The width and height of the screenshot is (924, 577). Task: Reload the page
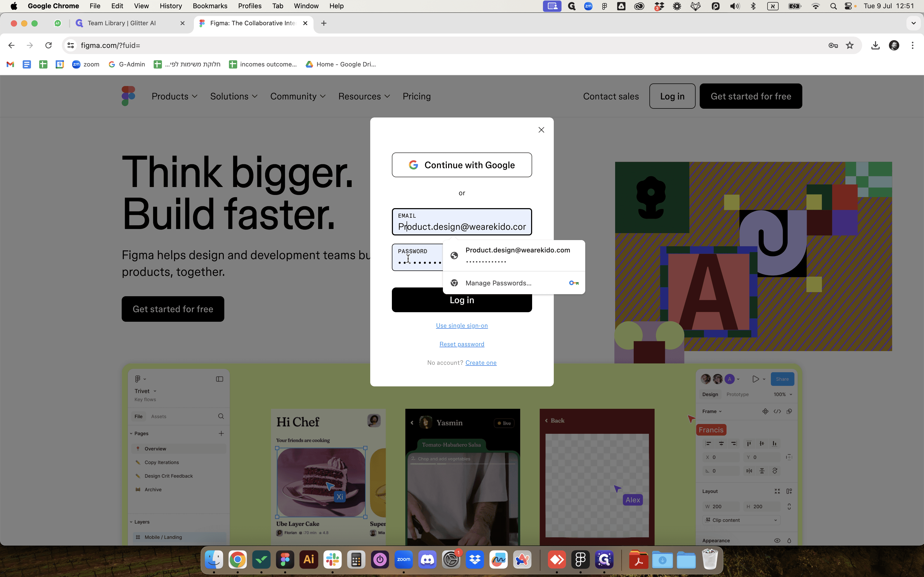coord(48,45)
